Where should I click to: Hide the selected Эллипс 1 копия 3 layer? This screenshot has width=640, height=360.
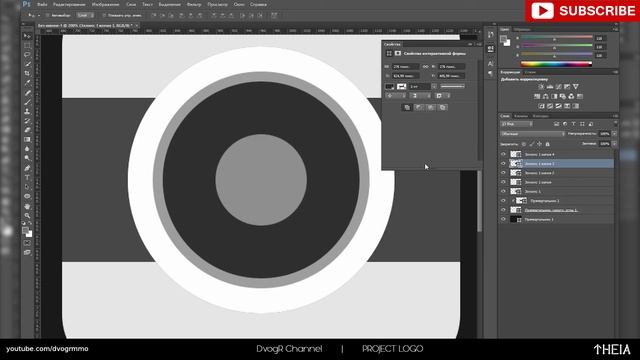tap(503, 164)
